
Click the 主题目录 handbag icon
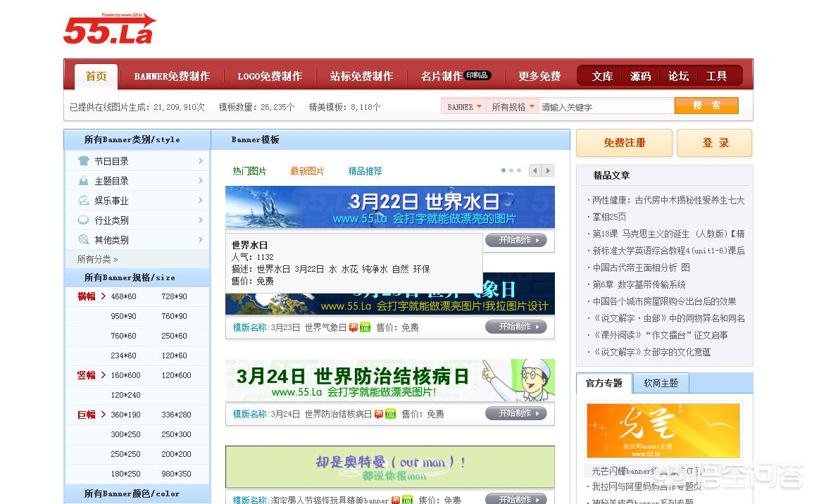(83, 181)
